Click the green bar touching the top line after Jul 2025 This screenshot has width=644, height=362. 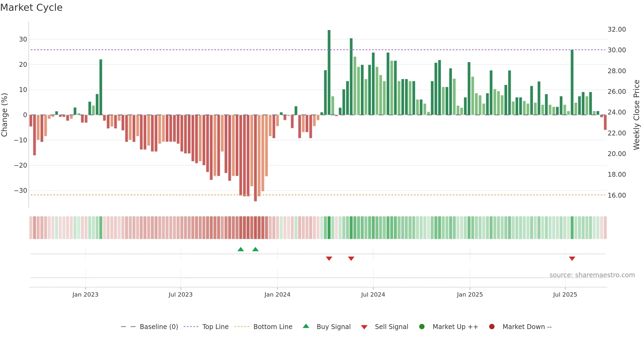click(x=572, y=82)
